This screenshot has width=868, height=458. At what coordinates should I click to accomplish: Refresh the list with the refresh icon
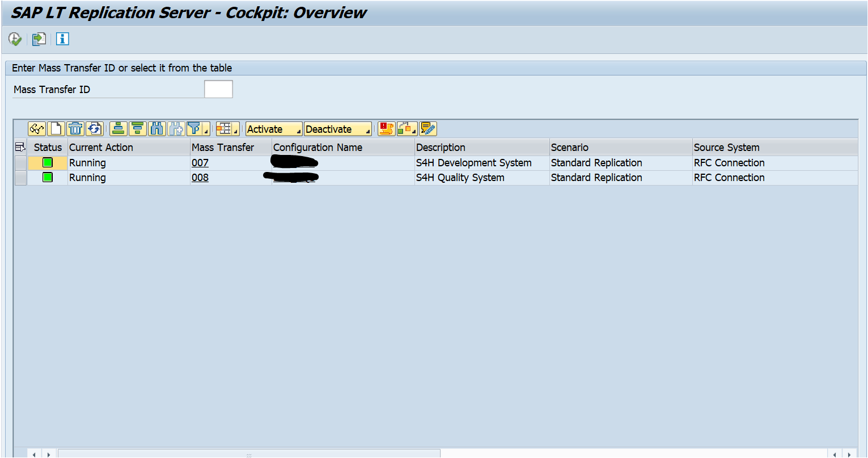[x=95, y=128]
